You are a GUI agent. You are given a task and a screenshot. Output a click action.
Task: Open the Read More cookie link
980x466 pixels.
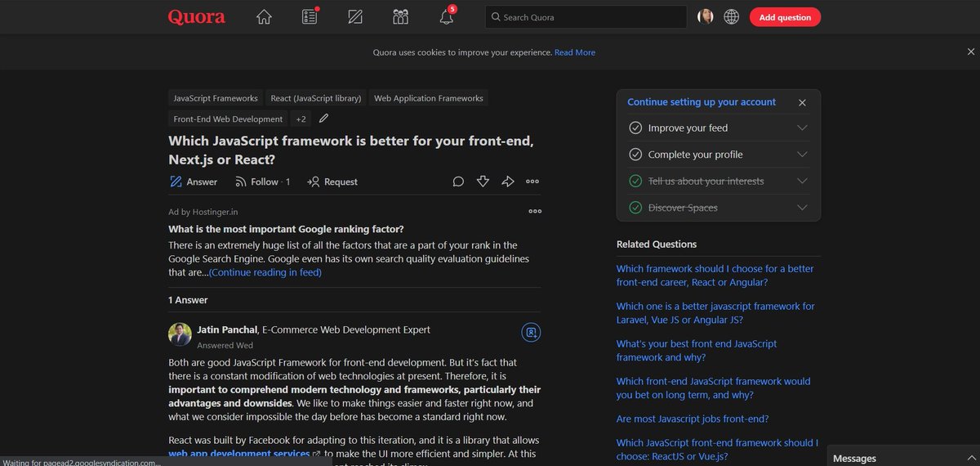[x=575, y=52]
